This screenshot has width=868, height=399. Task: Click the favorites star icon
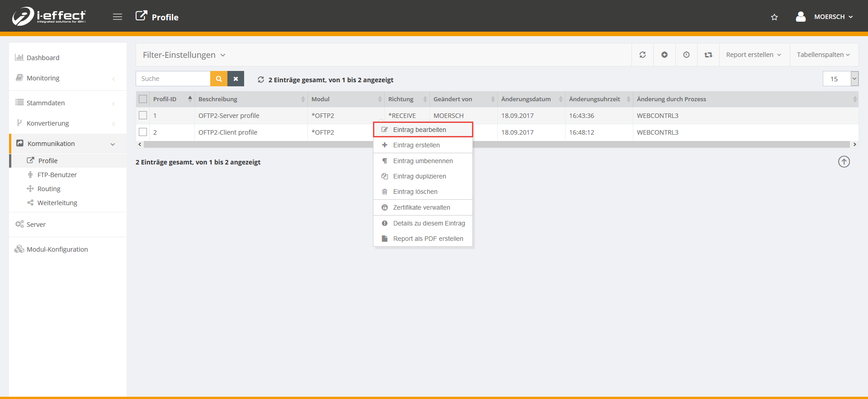774,17
